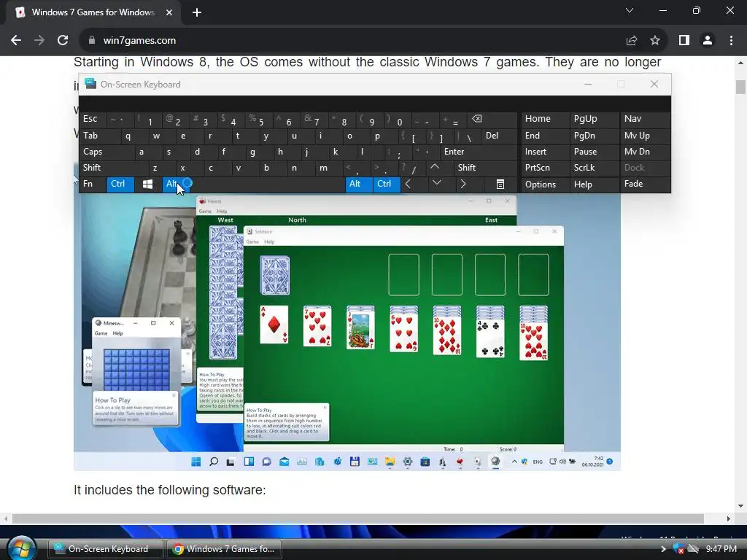Viewport: 747px width, 560px height.
Task: Show hidden system tray icons
Action: click(x=662, y=549)
